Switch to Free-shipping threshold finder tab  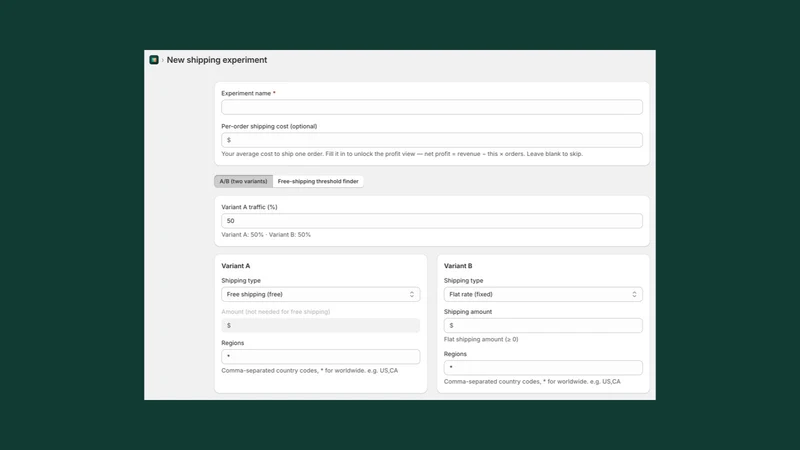[318, 181]
